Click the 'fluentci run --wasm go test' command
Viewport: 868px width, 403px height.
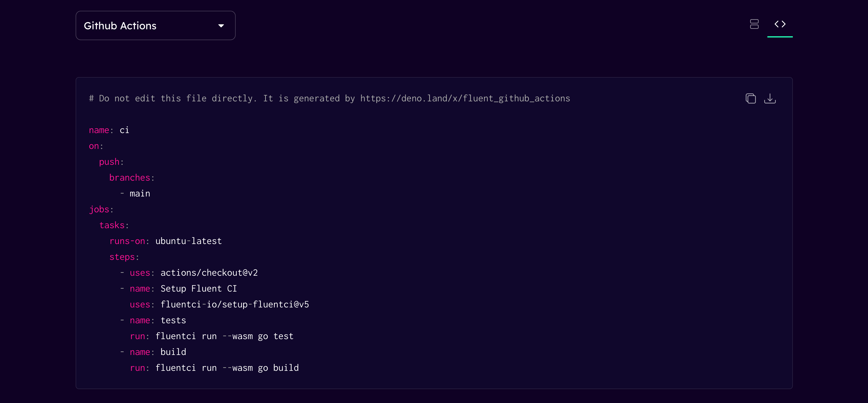point(224,336)
